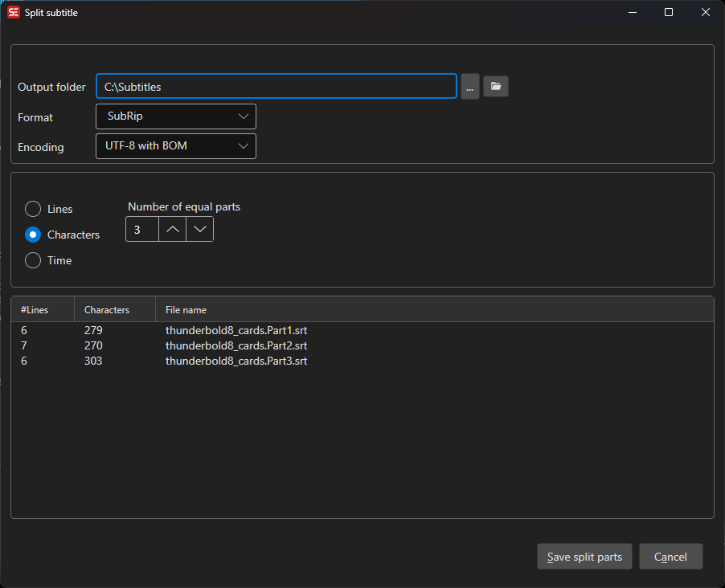This screenshot has width=725, height=588.
Task: Select the Lines radio button
Action: (x=33, y=209)
